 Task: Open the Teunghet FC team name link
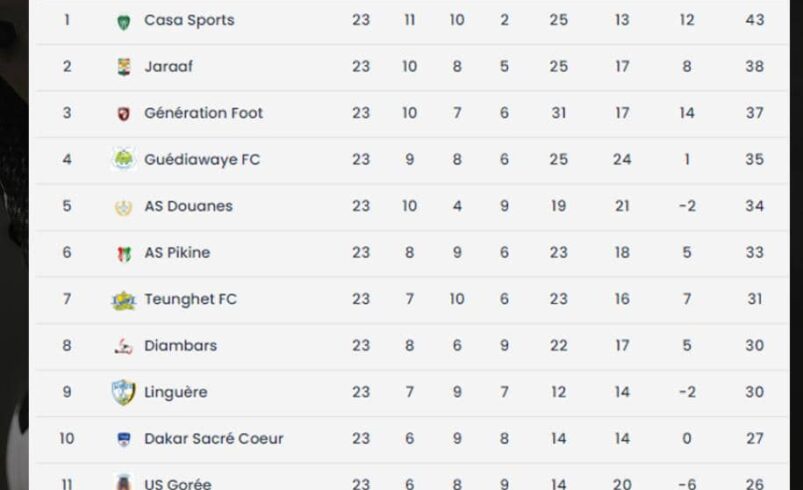pyautogui.click(x=191, y=299)
